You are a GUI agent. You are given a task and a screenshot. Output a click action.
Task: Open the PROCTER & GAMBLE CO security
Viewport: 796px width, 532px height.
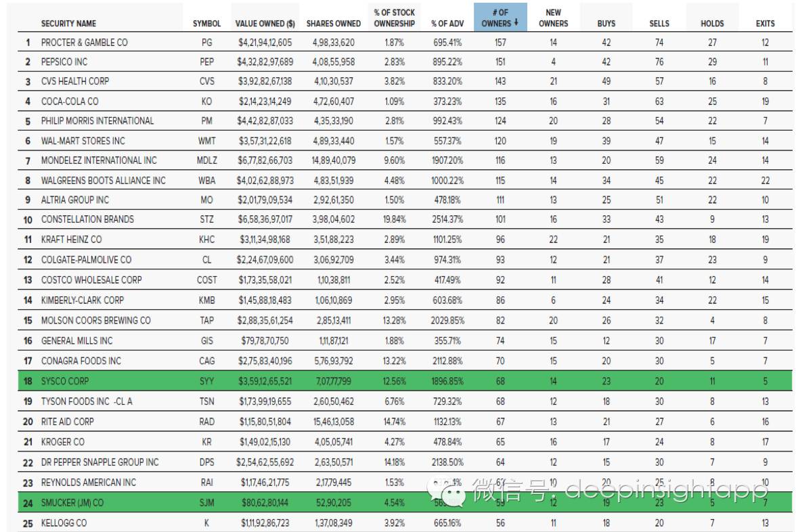(84, 43)
